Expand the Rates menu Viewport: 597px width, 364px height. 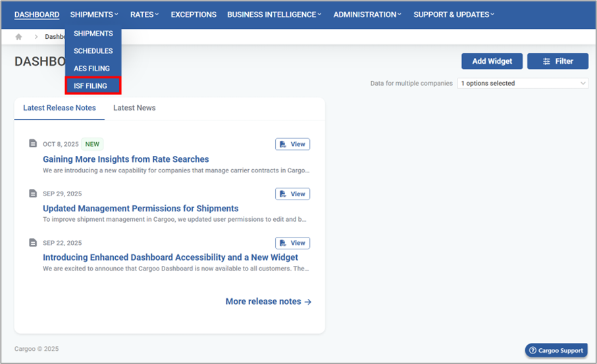tap(144, 14)
